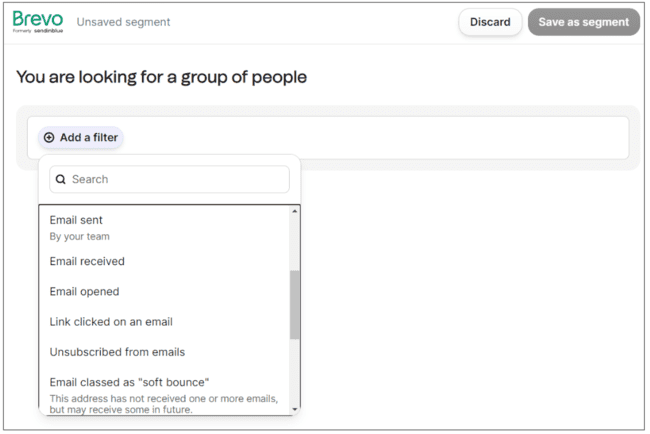
Task: Click the filter list scroll down arrow
Action: (x=295, y=408)
